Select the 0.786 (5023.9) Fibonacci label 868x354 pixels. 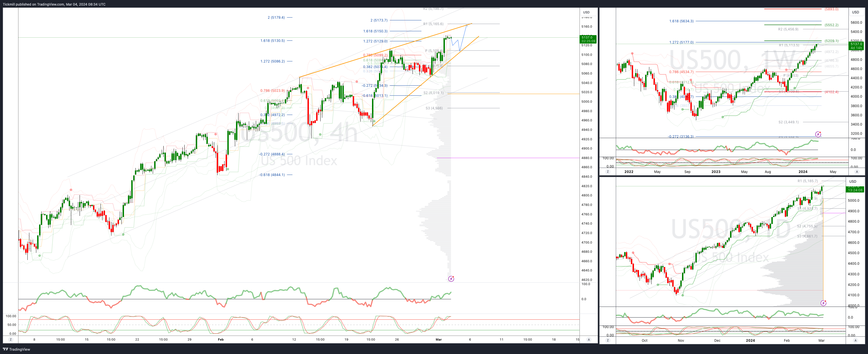point(272,90)
